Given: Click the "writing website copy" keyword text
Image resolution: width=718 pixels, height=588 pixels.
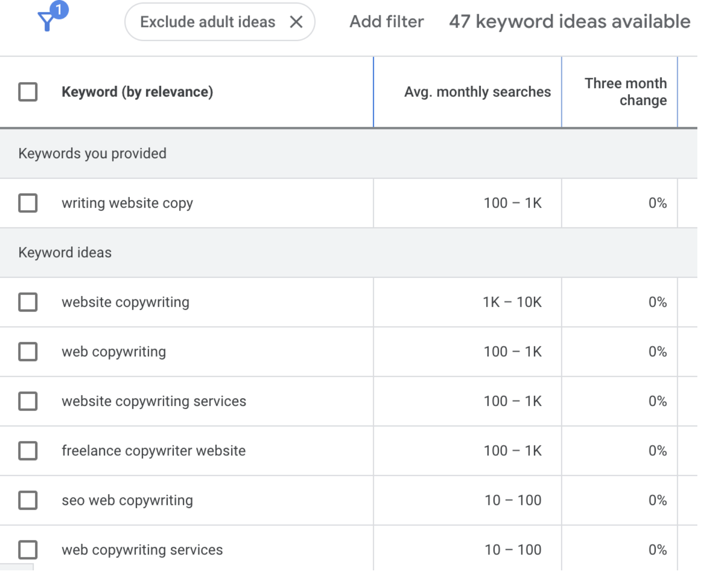Looking at the screenshot, I should (127, 203).
